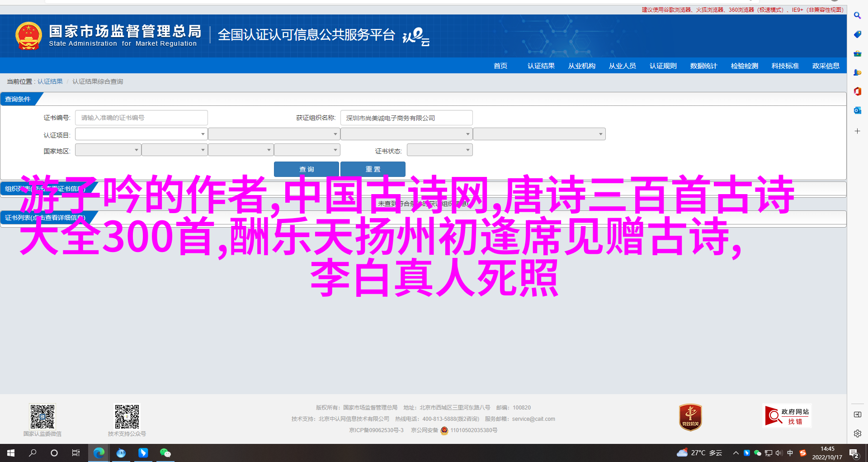Open 政采信息 navigation menu
Screen dimensions: 868x462
(x=826, y=66)
